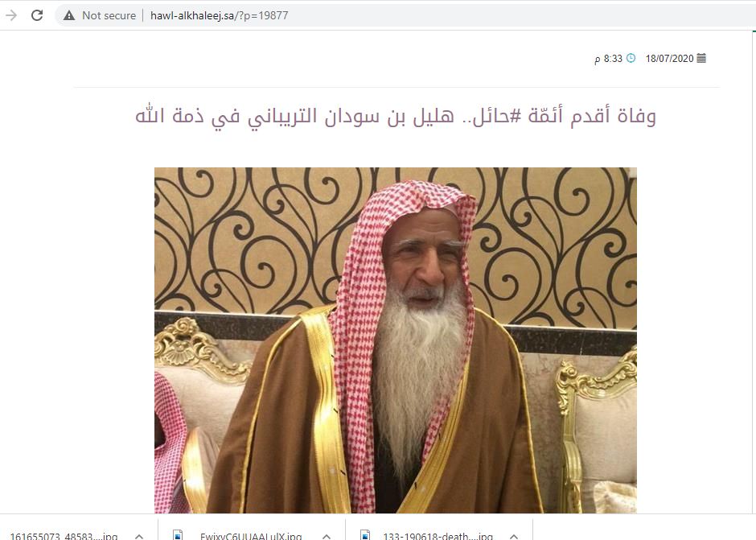Click the Not secure label text
This screenshot has height=540, width=756.
pyautogui.click(x=109, y=15)
